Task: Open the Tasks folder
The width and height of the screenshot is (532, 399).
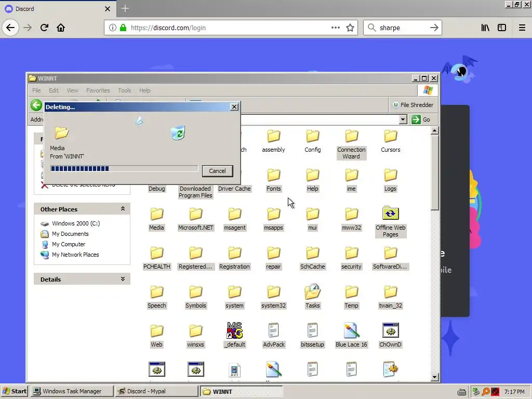Action: 312,296
